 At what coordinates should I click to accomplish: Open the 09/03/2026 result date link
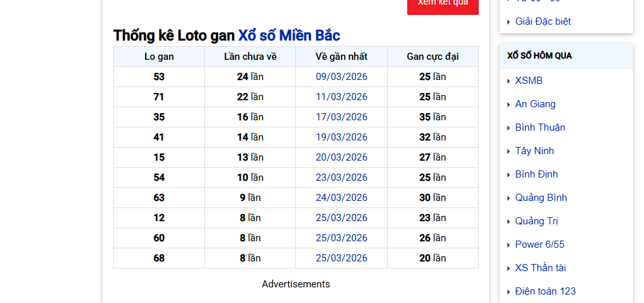pos(342,77)
